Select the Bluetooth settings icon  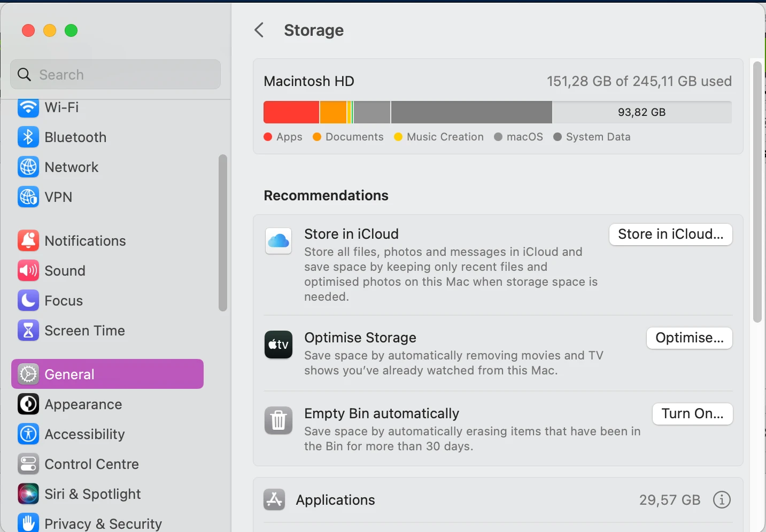click(x=28, y=137)
